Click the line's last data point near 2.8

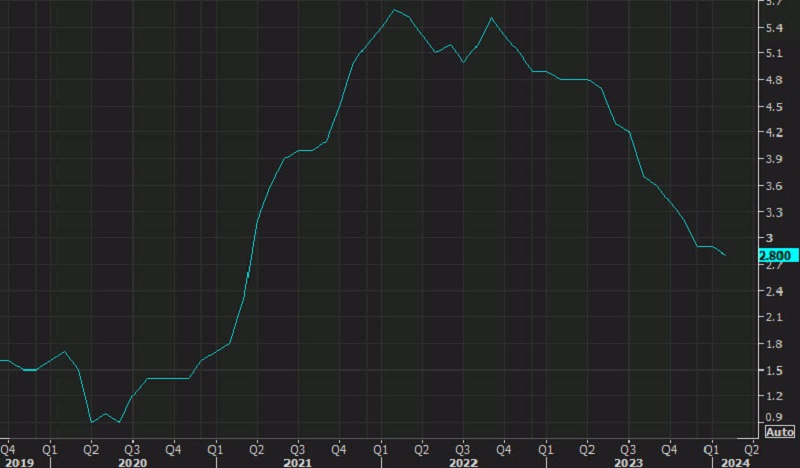pyautogui.click(x=726, y=255)
